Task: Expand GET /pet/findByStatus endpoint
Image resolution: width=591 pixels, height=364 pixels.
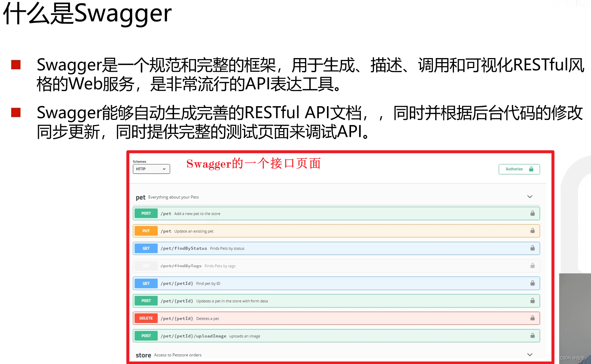Action: 336,248
